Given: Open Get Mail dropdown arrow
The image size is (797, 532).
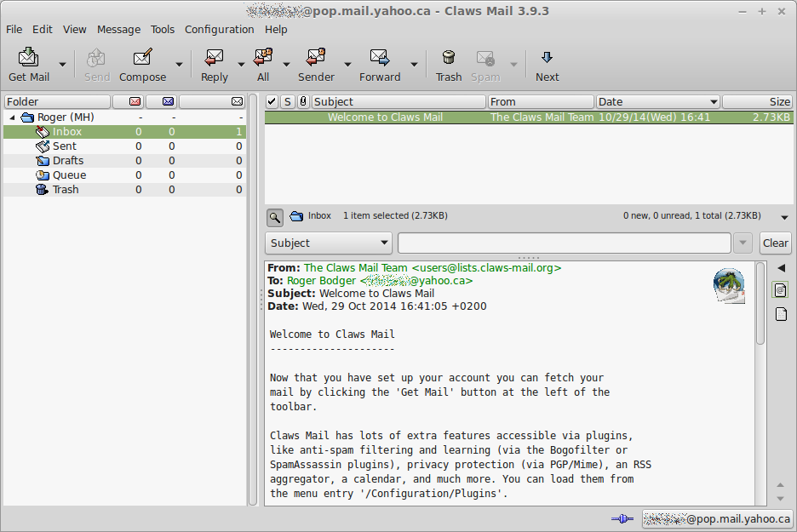Looking at the screenshot, I should (x=62, y=64).
